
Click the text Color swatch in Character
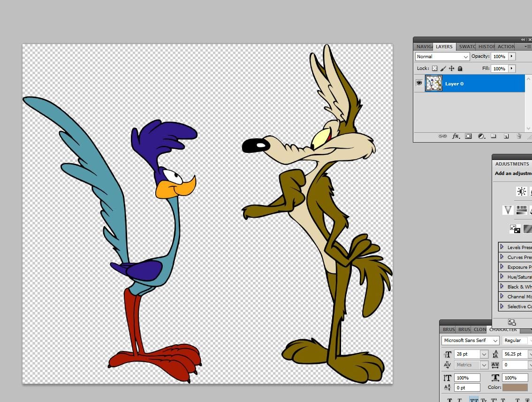point(515,387)
